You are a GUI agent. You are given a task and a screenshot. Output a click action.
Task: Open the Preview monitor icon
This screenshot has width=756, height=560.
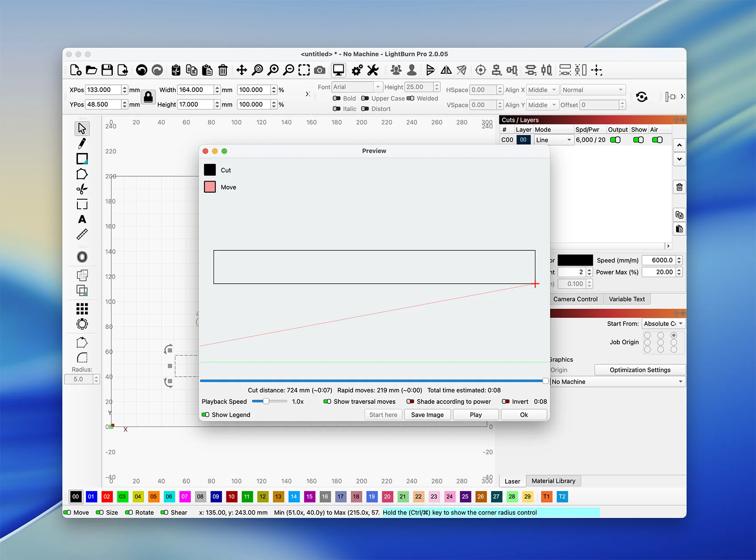[338, 70]
